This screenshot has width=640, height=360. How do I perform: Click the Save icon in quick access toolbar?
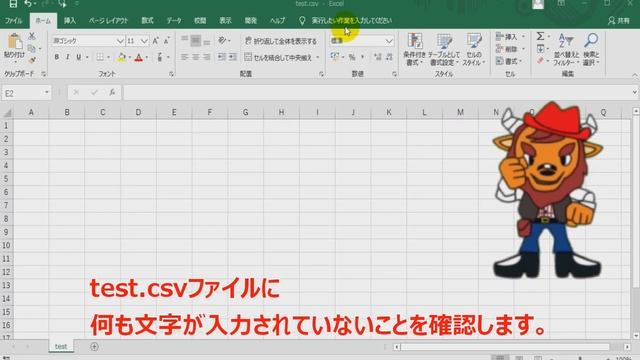click(x=13, y=4)
